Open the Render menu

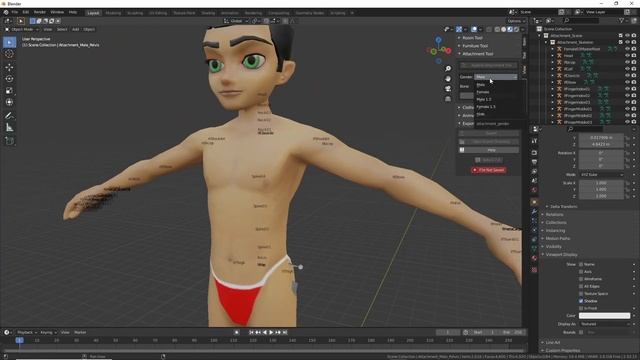click(x=40, y=13)
